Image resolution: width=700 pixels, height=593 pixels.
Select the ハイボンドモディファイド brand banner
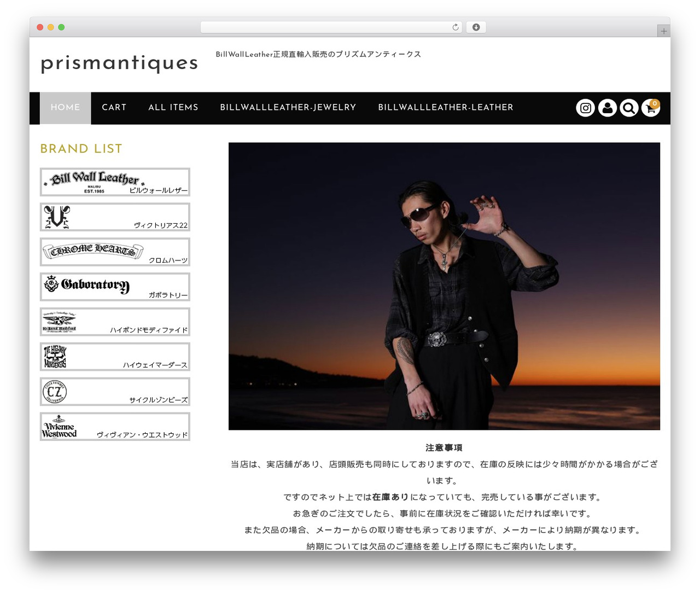(x=115, y=322)
